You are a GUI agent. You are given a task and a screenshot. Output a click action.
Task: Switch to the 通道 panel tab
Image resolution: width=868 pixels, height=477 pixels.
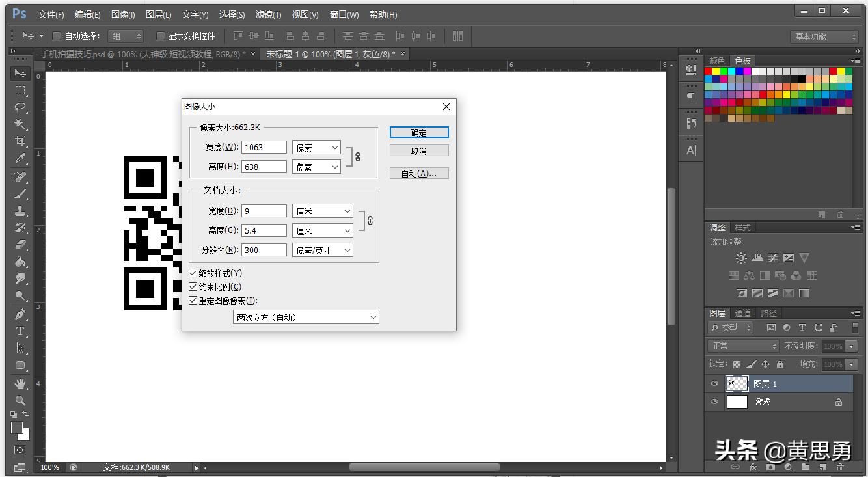[742, 313]
